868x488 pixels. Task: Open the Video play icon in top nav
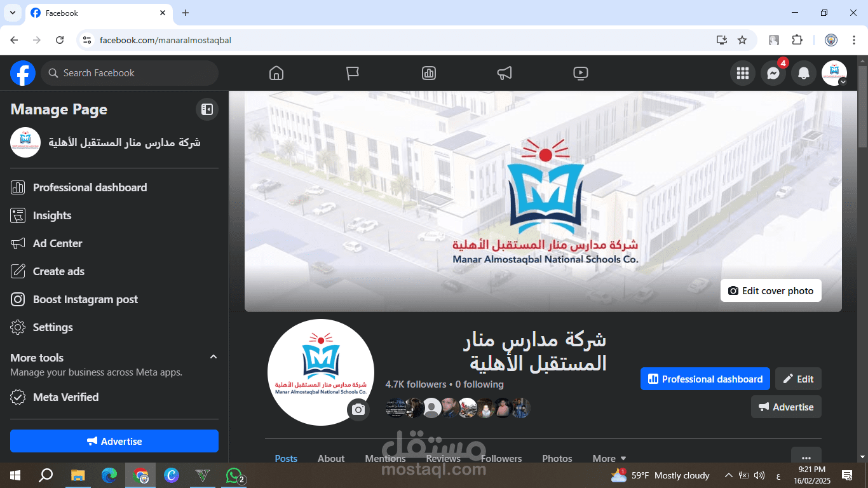pos(580,73)
